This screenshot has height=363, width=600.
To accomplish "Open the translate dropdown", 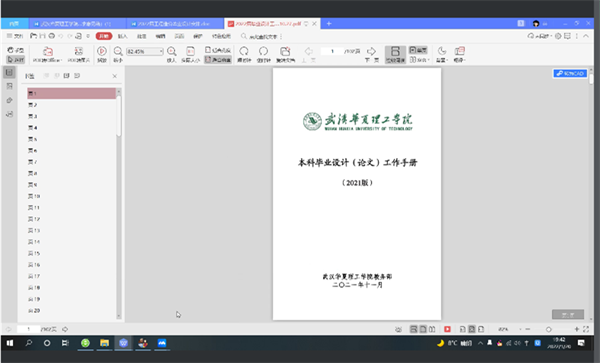I will pos(459,54).
